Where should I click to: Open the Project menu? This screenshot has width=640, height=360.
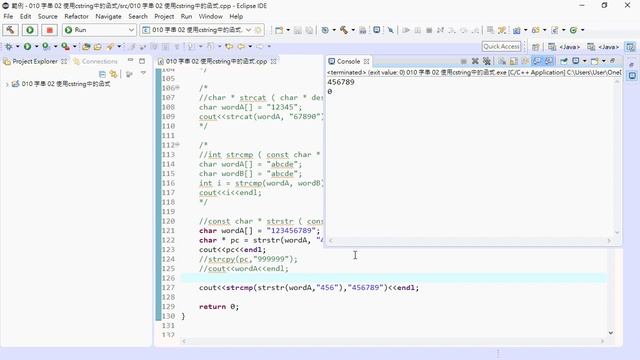click(x=164, y=16)
